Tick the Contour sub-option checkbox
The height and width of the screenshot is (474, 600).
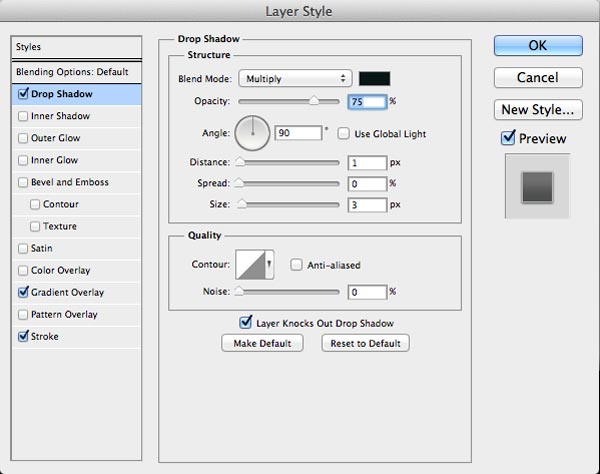[x=35, y=204]
